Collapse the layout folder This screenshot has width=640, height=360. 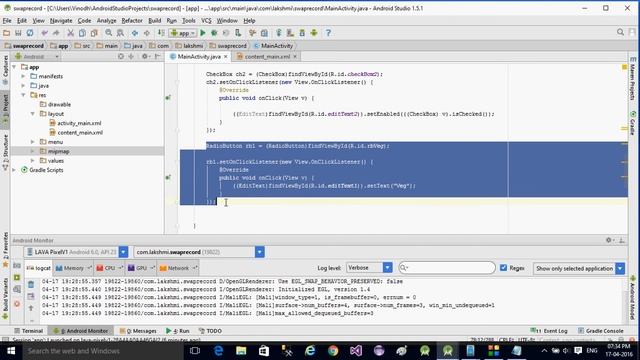coord(33,114)
